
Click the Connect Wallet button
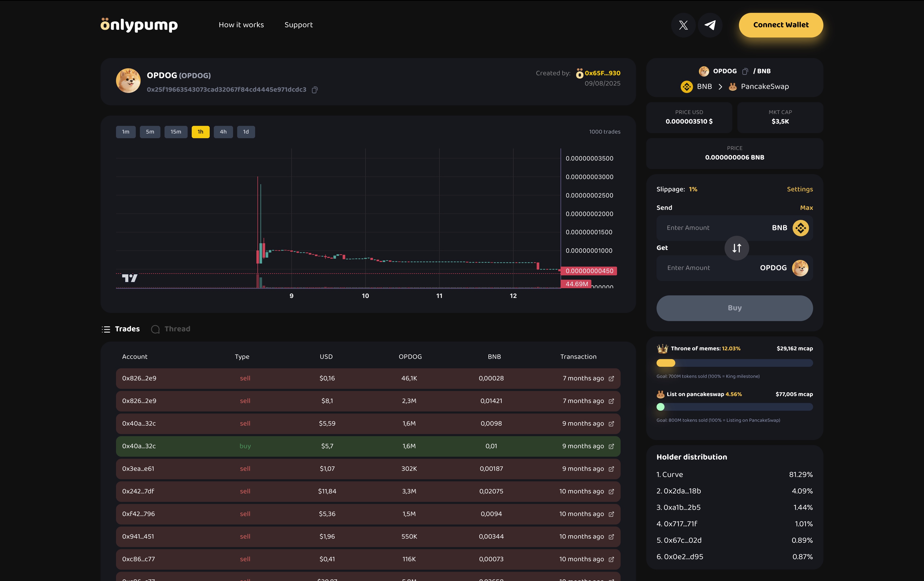[x=781, y=25]
